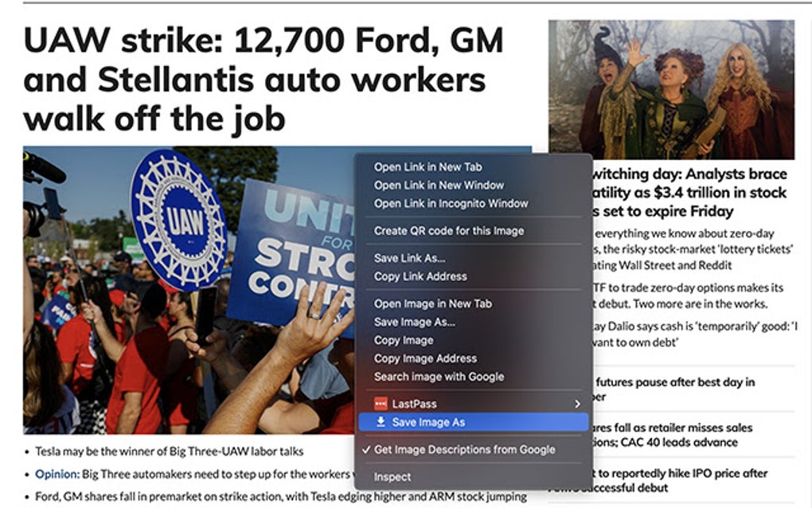The image size is (812, 508).
Task: Open Tesla may be the winner link
Action: coord(170,451)
